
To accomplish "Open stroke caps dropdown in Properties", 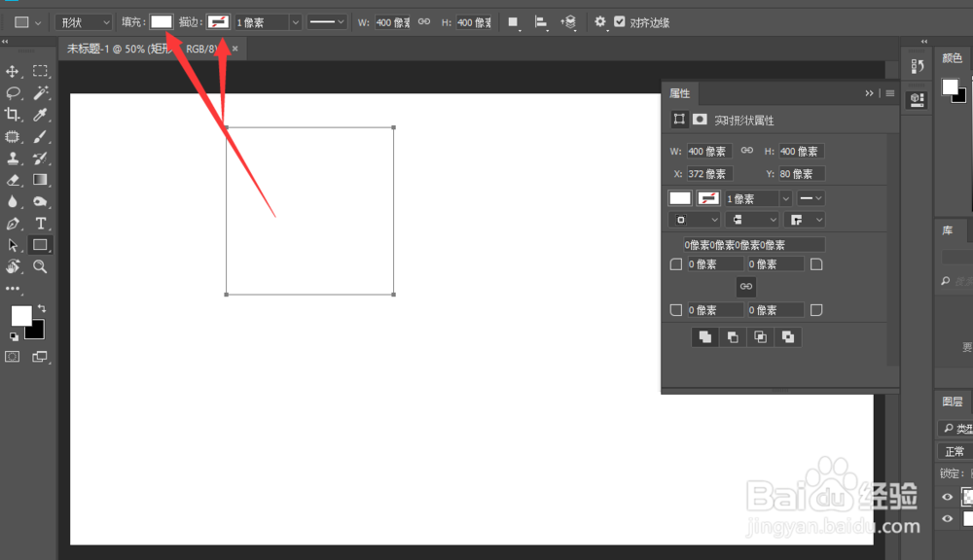I will 752,220.
